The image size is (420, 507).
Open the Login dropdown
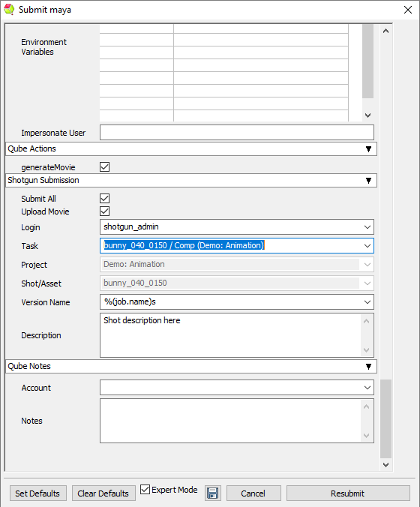[367, 227]
